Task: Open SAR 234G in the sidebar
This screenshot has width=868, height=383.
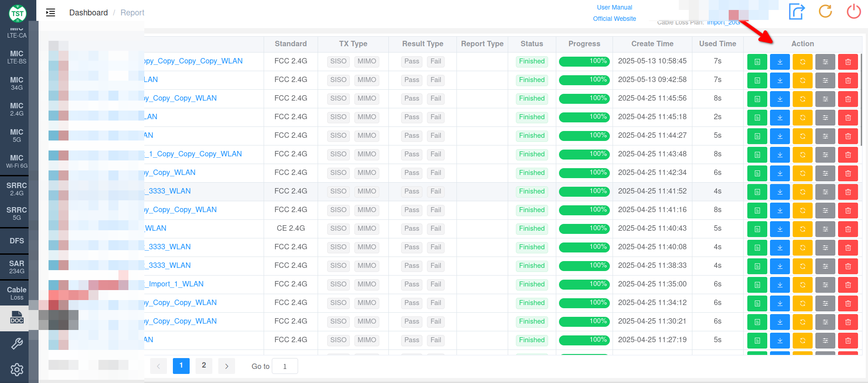Action: coord(17,267)
